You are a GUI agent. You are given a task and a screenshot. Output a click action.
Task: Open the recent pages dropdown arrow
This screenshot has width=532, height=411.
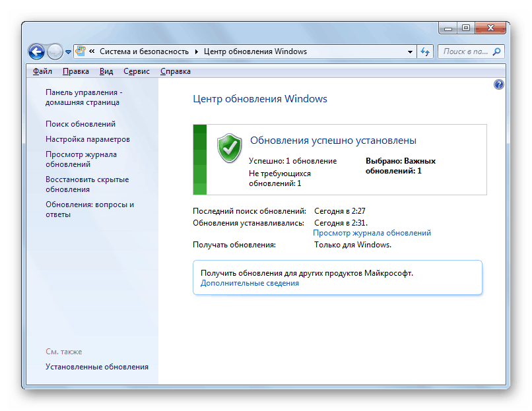click(68, 52)
